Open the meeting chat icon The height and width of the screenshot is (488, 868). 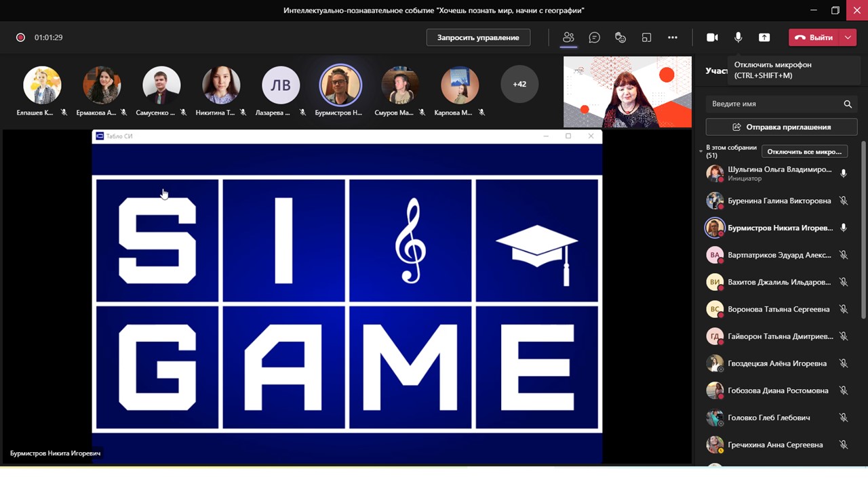tap(594, 37)
